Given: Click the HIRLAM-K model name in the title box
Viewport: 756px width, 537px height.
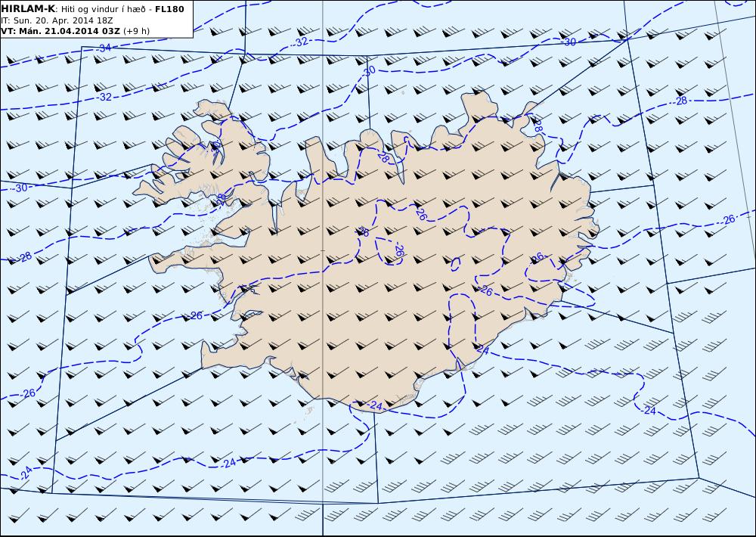Looking at the screenshot, I should pos(29,9).
